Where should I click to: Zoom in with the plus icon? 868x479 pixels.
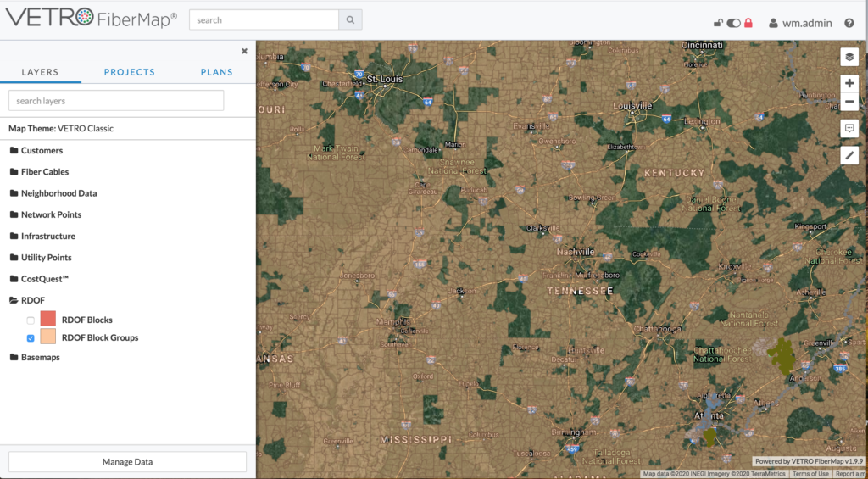click(x=849, y=84)
